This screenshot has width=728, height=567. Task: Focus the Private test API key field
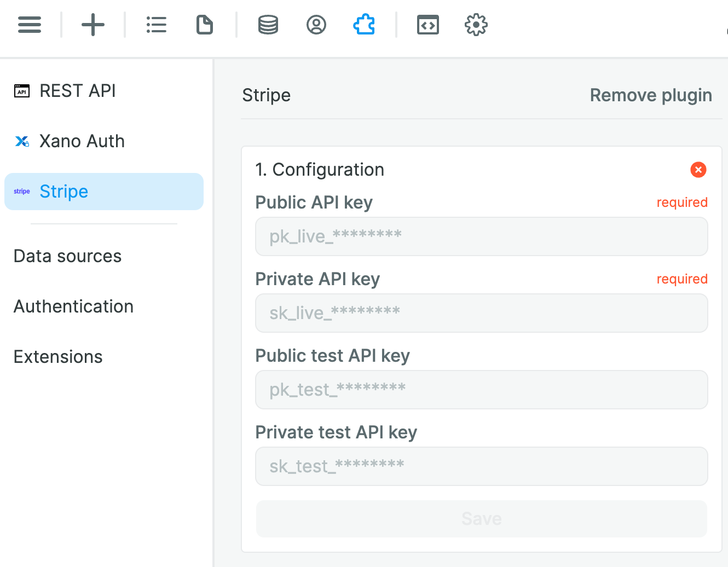tap(482, 466)
